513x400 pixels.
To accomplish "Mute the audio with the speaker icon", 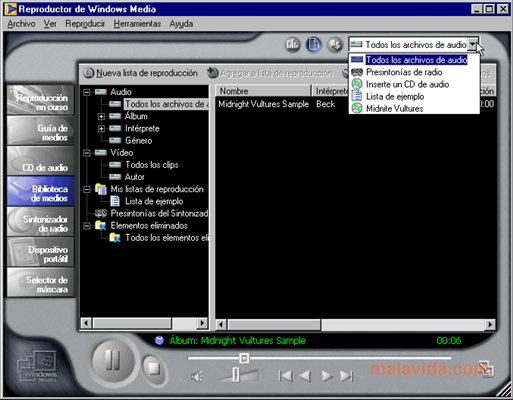I will point(197,377).
